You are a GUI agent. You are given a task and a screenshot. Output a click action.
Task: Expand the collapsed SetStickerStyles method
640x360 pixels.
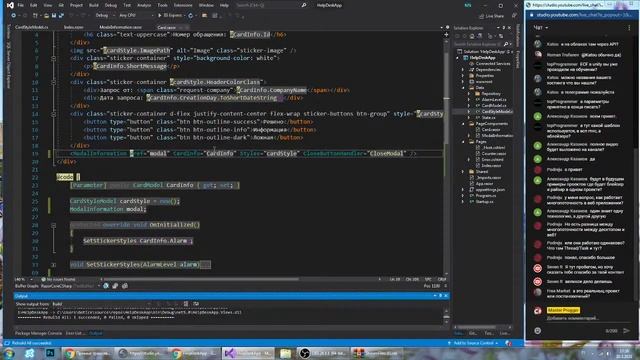point(53,265)
